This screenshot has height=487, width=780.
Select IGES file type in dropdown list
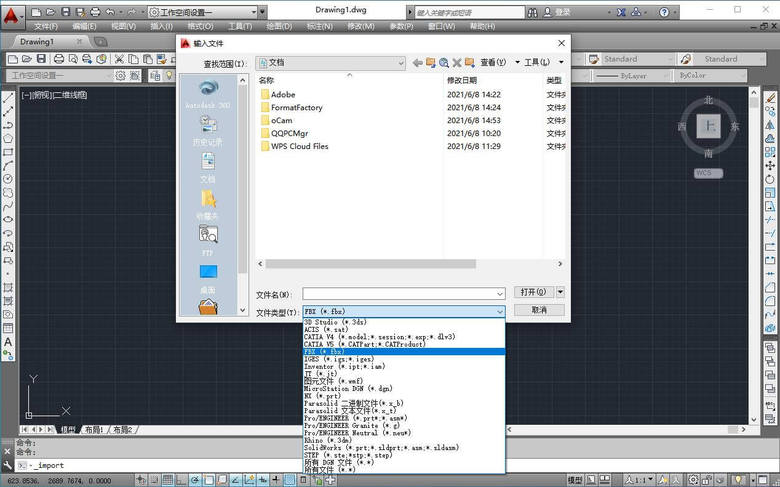(340, 359)
